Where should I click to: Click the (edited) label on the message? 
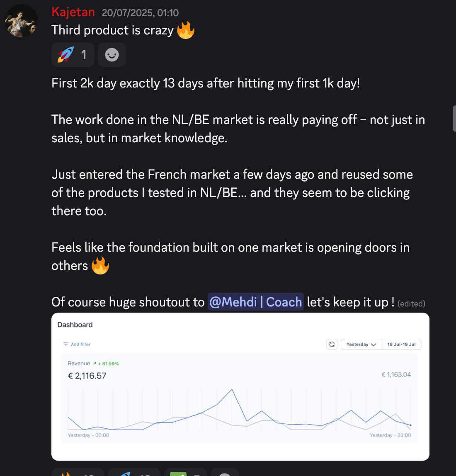pos(411,304)
